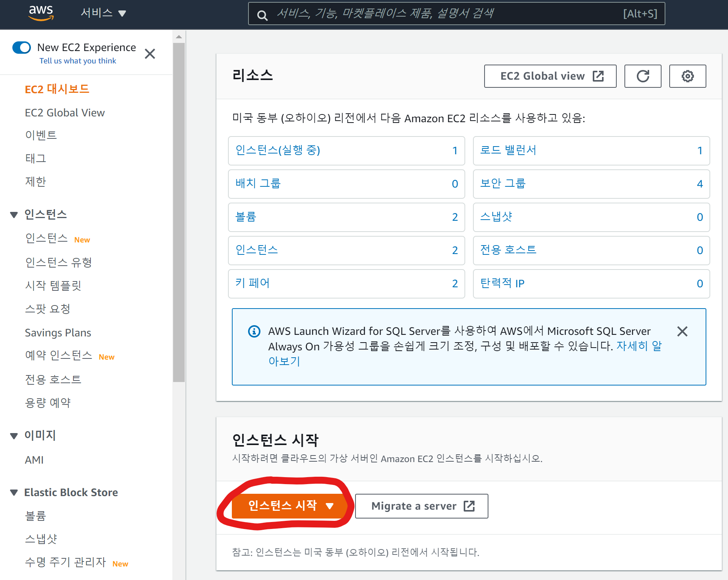Open 제한 in the sidebar
This screenshot has width=728, height=580.
point(36,181)
